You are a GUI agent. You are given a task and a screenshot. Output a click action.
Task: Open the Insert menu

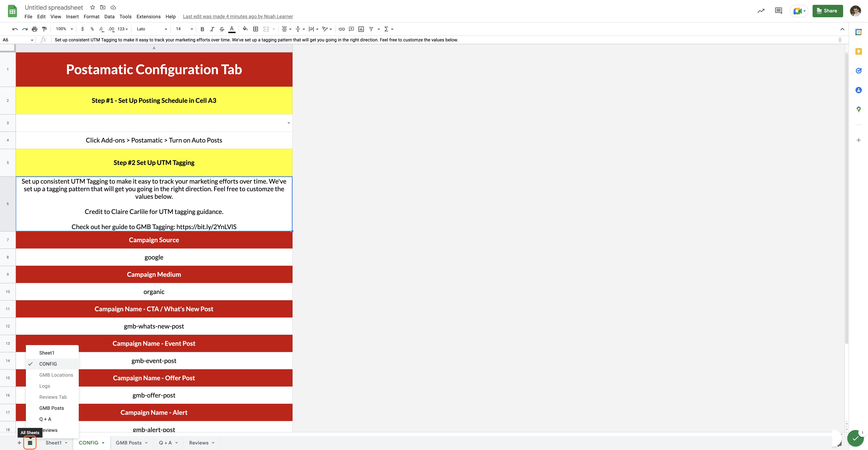pos(72,17)
